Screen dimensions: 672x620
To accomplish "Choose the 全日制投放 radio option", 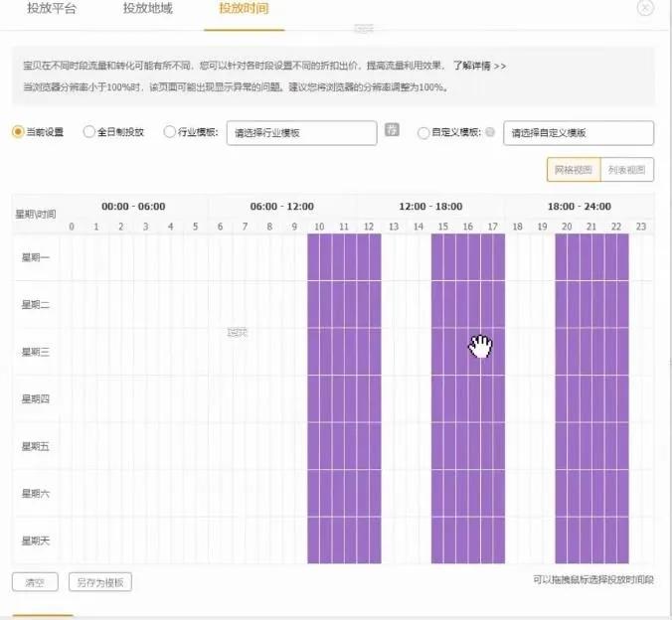I will [x=88, y=131].
